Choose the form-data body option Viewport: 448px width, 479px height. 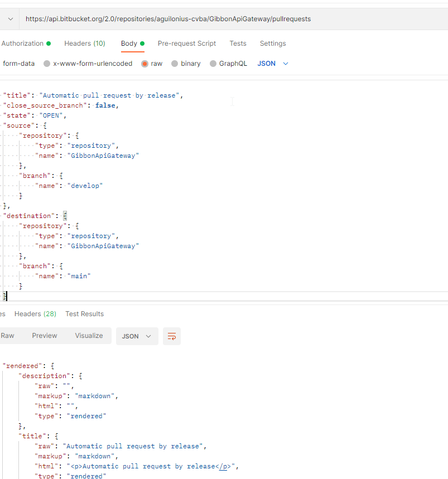point(18,63)
